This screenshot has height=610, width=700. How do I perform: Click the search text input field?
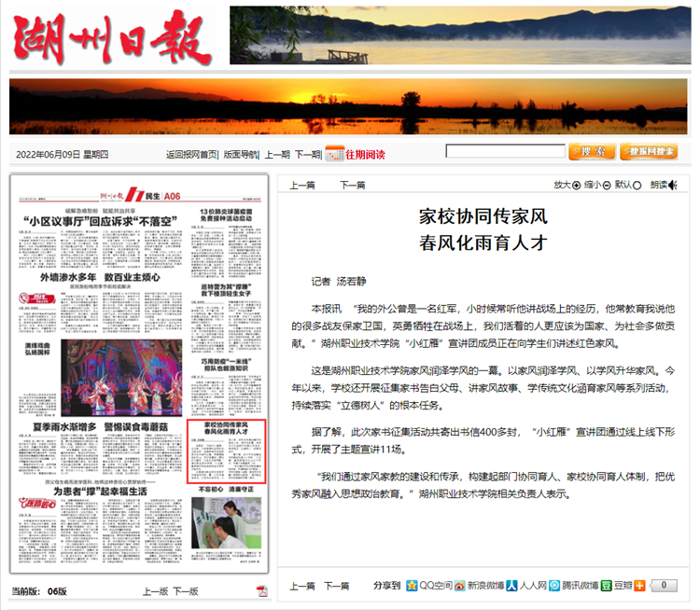(504, 152)
